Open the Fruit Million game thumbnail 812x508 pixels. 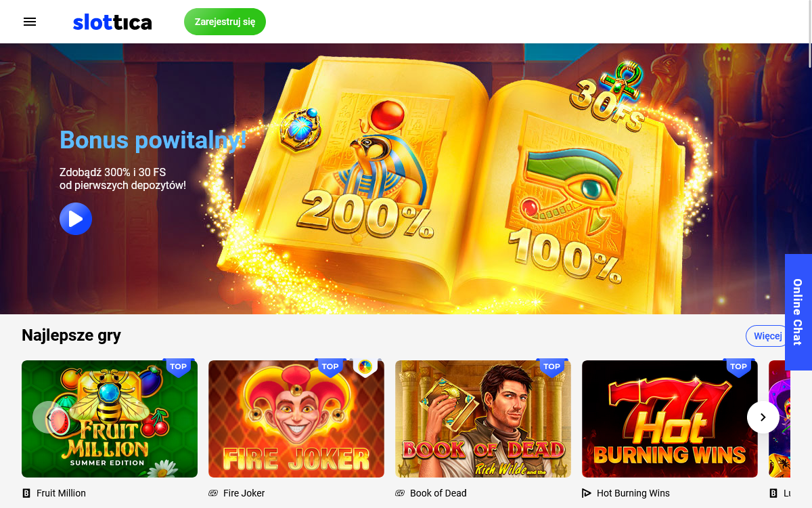[110, 419]
